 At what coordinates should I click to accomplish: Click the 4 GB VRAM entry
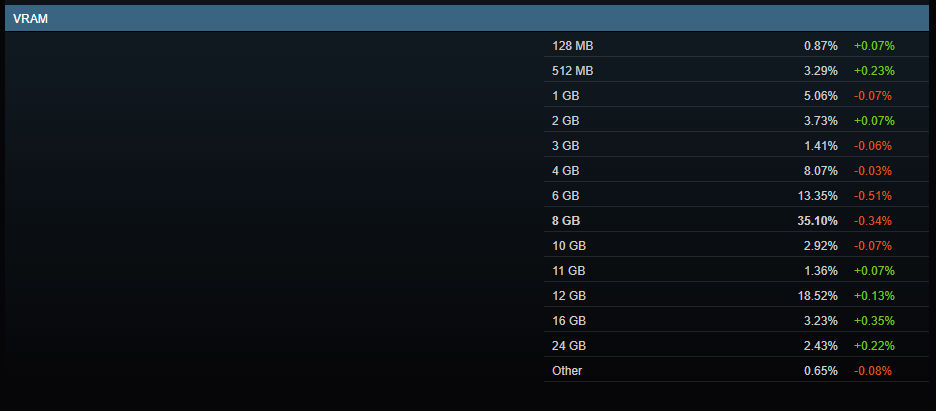coord(736,171)
